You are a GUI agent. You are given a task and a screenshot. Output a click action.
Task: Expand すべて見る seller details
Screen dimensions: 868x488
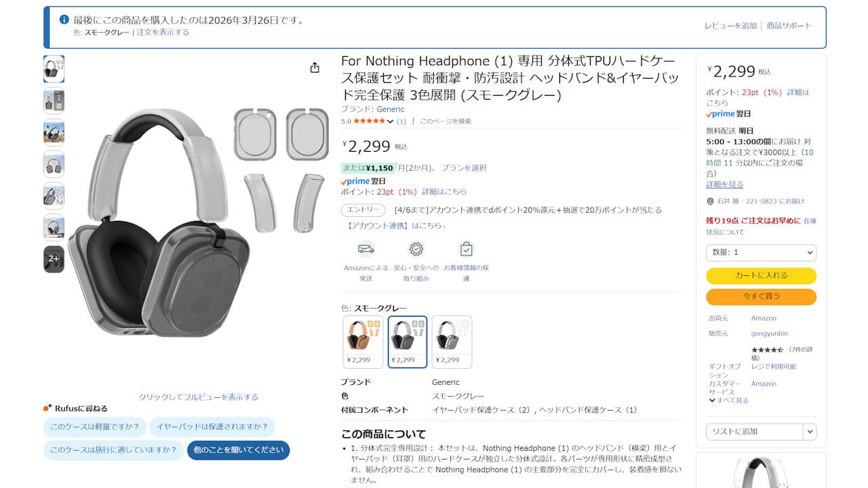point(728,400)
